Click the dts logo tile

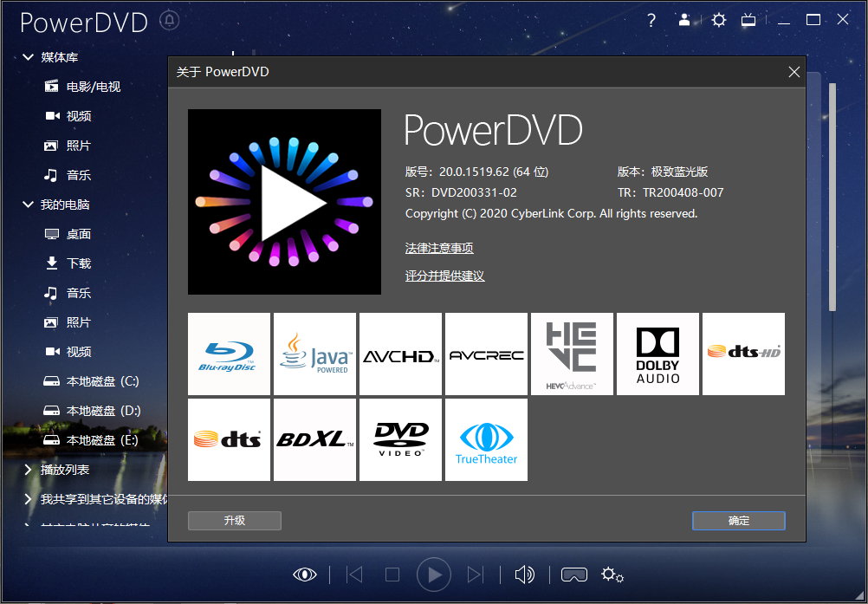pos(230,439)
